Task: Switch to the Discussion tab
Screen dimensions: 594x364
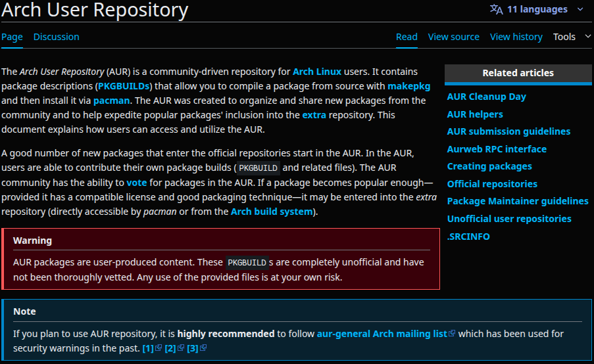Action: (x=57, y=37)
